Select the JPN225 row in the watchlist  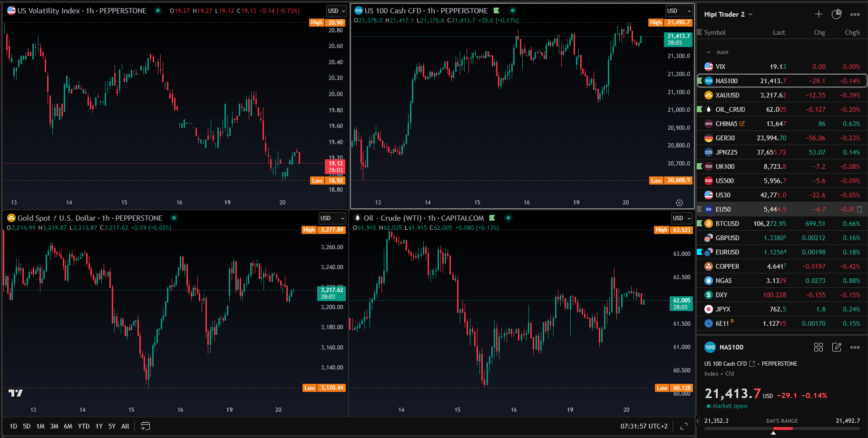click(x=782, y=152)
